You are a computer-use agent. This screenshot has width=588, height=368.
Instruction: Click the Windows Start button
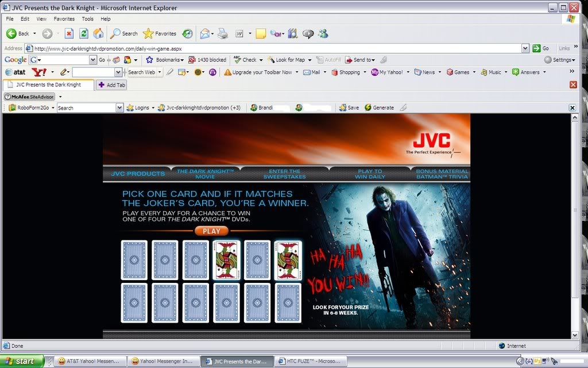point(21,361)
